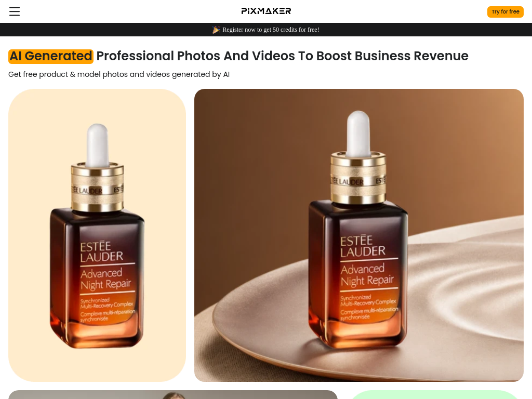The width and height of the screenshot is (532, 399).
Task: Click the Try for free button
Action: click(x=505, y=11)
